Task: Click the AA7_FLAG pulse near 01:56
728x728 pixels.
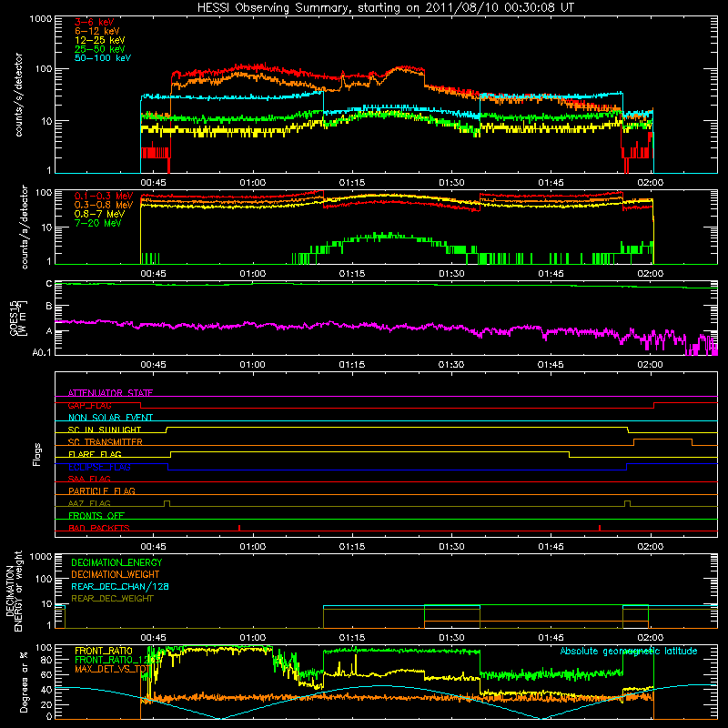Action: click(x=627, y=503)
